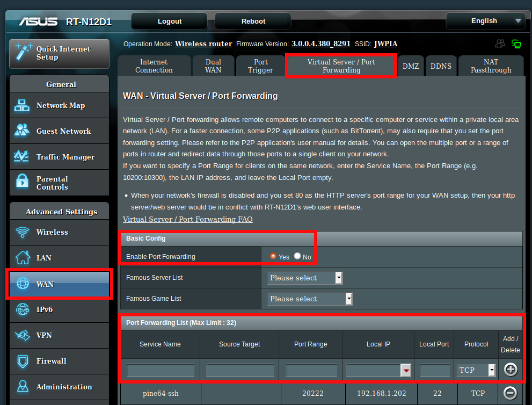
Task: Add port forwarding rule with plus icon
Action: pyautogui.click(x=511, y=370)
